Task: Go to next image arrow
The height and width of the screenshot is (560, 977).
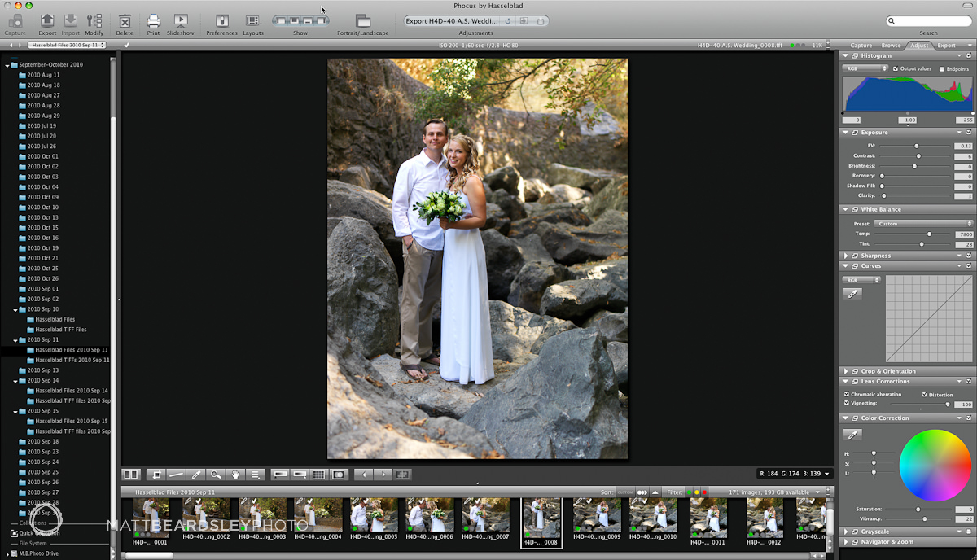Action: point(383,474)
